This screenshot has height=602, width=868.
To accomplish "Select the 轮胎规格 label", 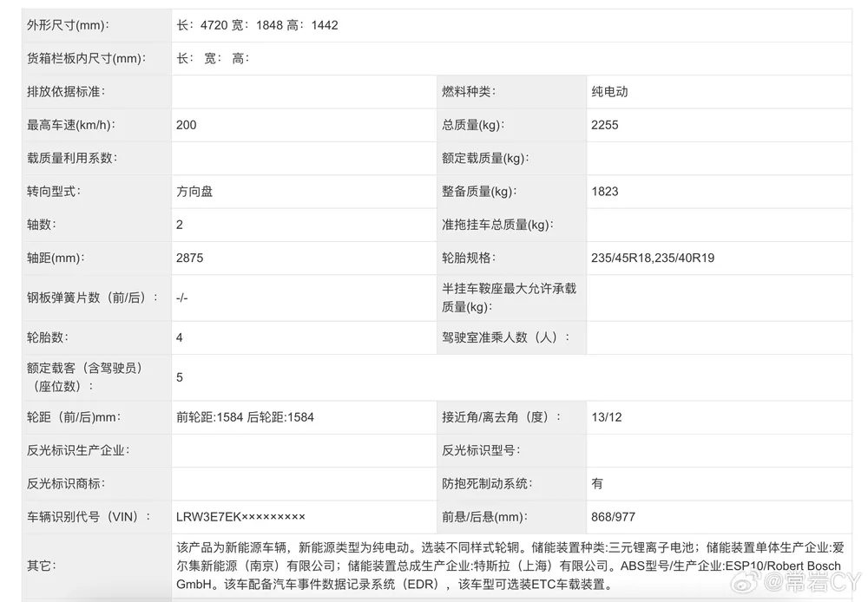I will click(469, 258).
